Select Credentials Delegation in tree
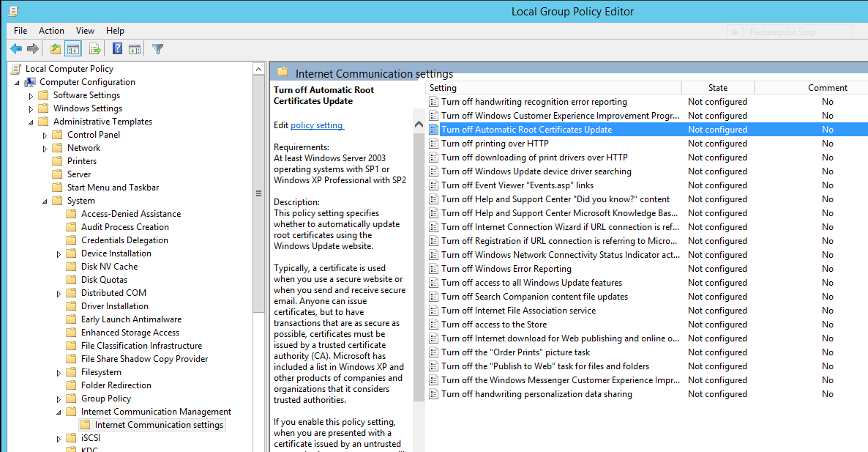Screen dimensions: 868x452 click(124, 240)
